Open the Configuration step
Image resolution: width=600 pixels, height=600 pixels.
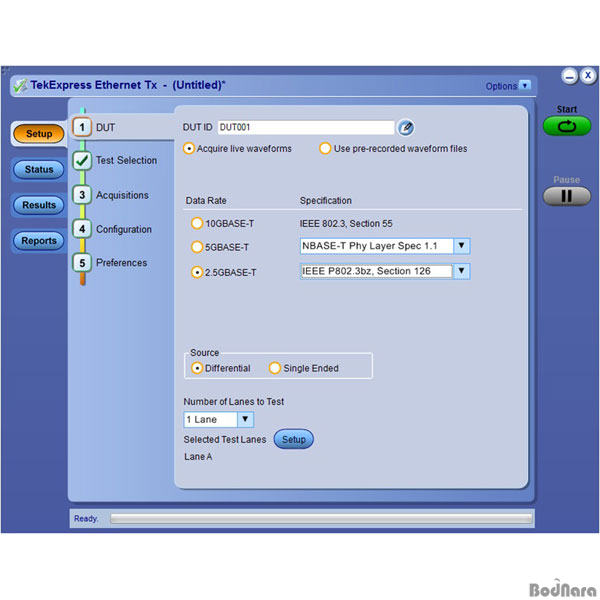[122, 229]
